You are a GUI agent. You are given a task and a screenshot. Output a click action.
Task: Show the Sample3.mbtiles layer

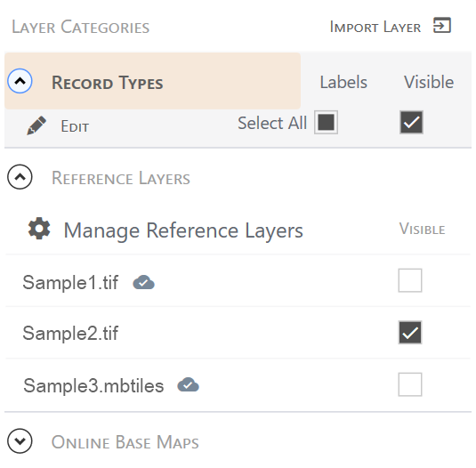pos(410,384)
